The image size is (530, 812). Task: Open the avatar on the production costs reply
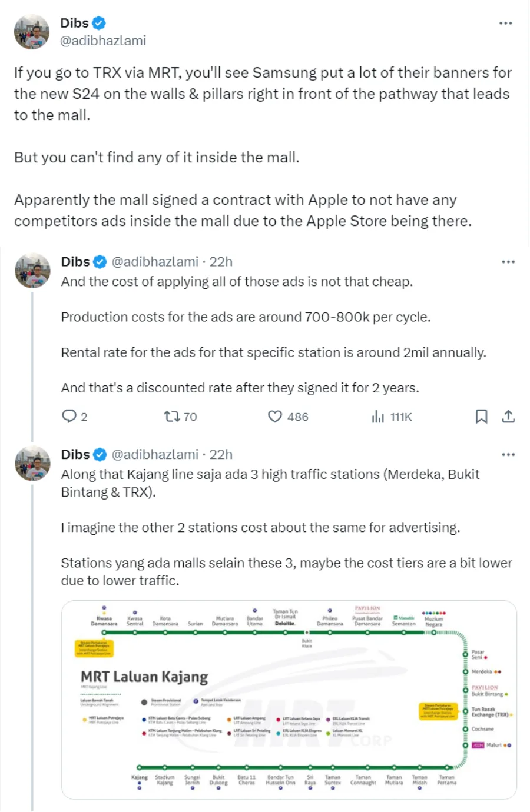coord(32,271)
